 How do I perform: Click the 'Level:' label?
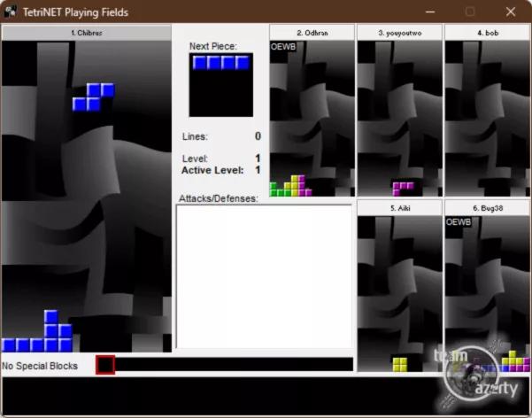195,159
